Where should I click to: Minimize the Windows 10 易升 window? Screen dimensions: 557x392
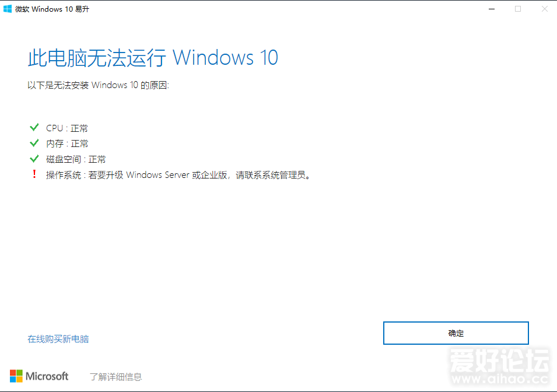492,9
